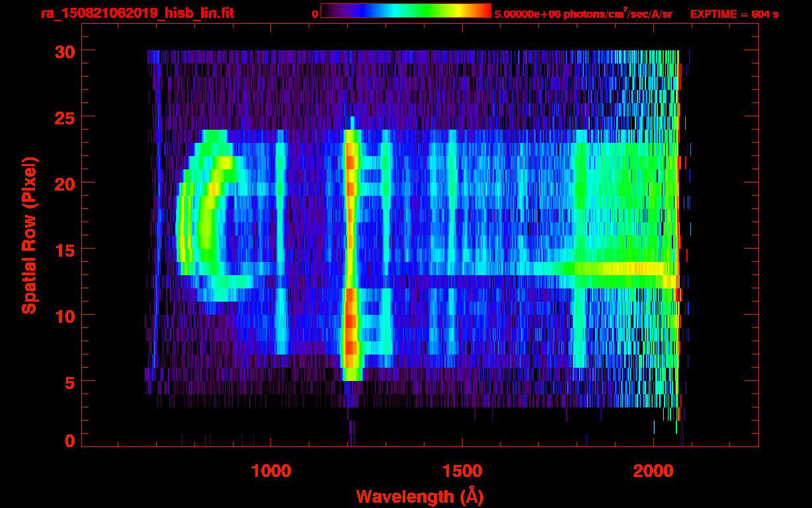The width and height of the screenshot is (812, 508).
Task: Click the color bar minimum value 0
Action: tap(315, 14)
